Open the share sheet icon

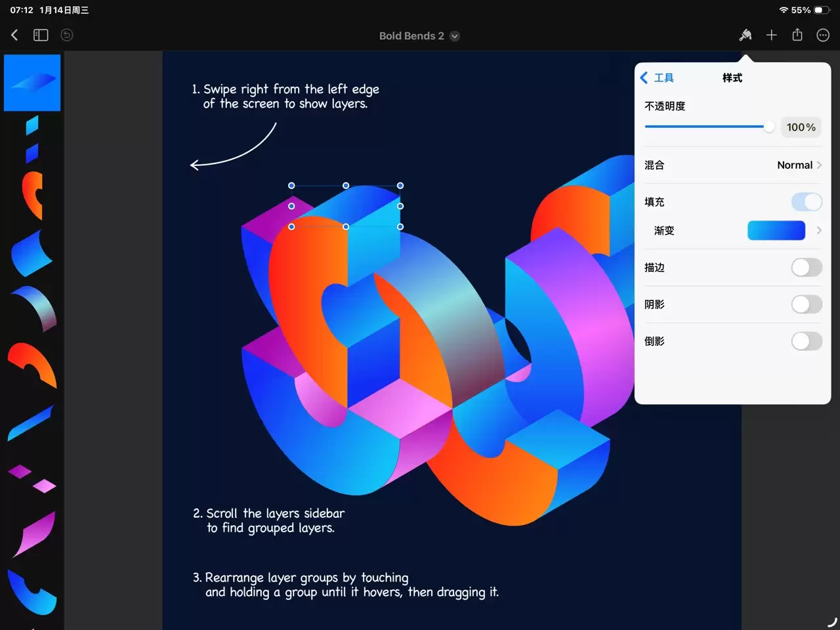pyautogui.click(x=797, y=35)
